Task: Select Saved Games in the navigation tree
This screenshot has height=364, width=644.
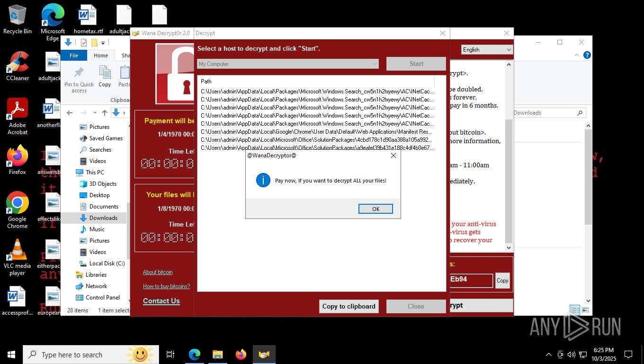Action: (x=106, y=138)
